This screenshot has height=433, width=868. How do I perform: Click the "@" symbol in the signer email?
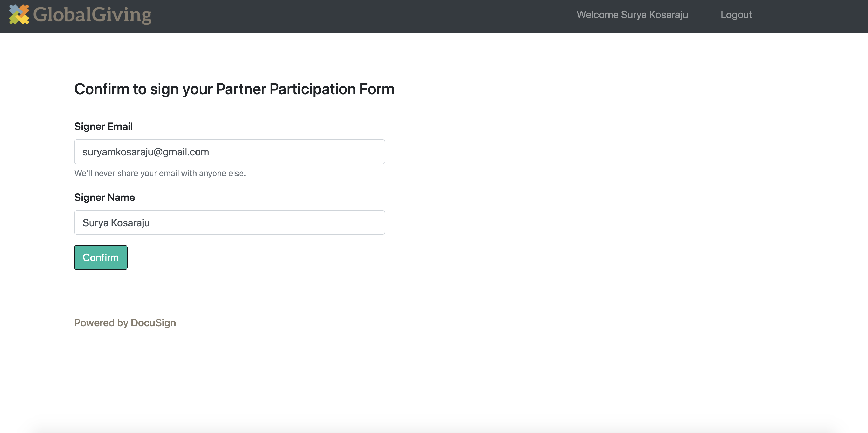[x=158, y=152]
